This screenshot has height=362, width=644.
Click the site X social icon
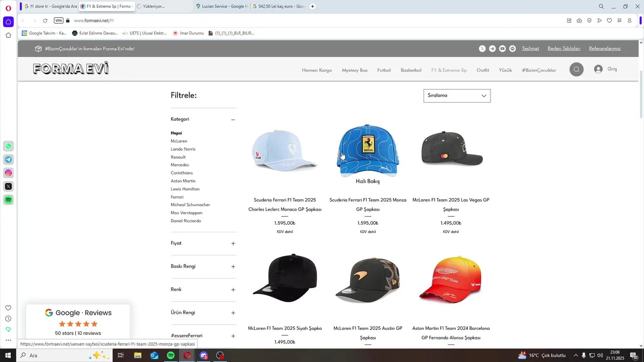[x=482, y=49]
